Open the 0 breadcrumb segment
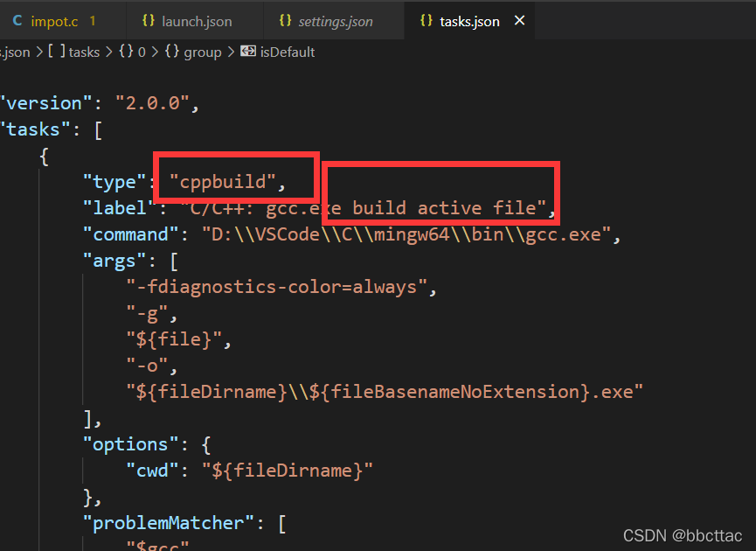 (x=142, y=52)
